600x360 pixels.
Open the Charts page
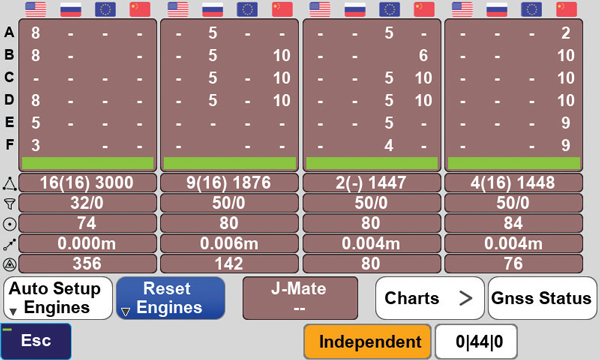click(430, 298)
